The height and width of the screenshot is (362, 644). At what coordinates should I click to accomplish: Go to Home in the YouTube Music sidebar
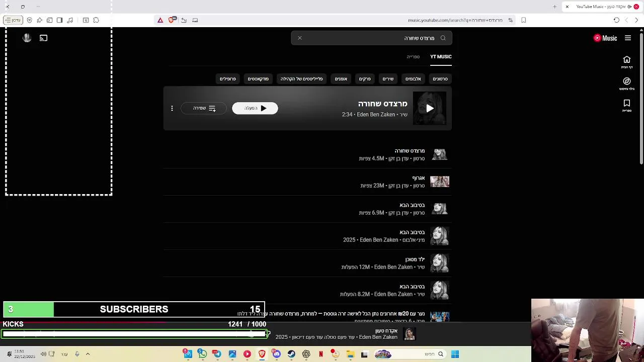[x=627, y=62]
